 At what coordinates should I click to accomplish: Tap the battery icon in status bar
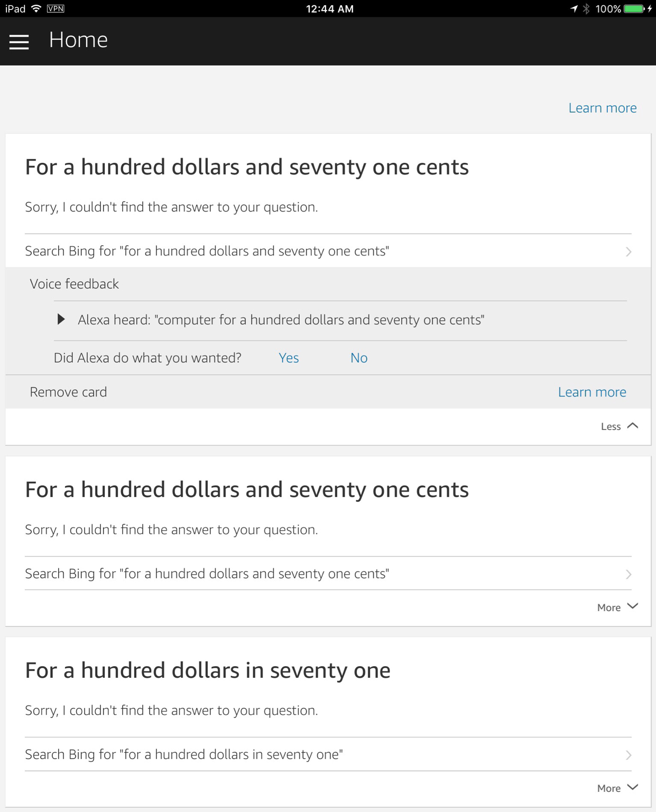coord(634,9)
